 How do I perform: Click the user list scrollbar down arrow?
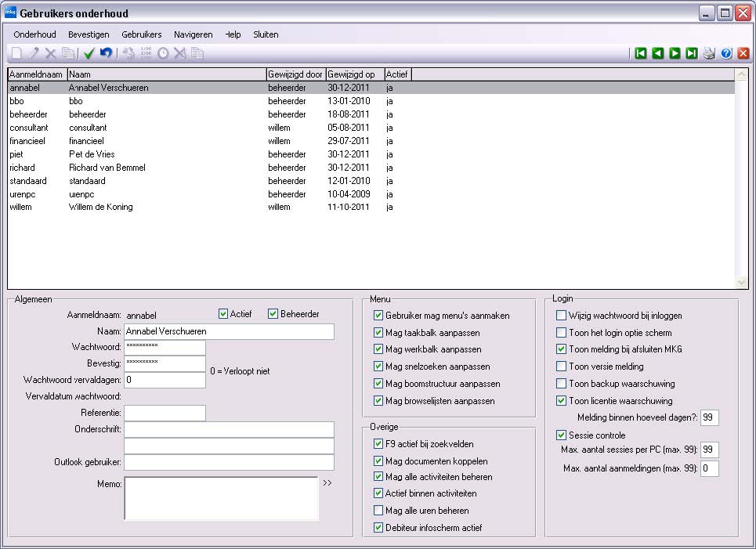tap(741, 283)
